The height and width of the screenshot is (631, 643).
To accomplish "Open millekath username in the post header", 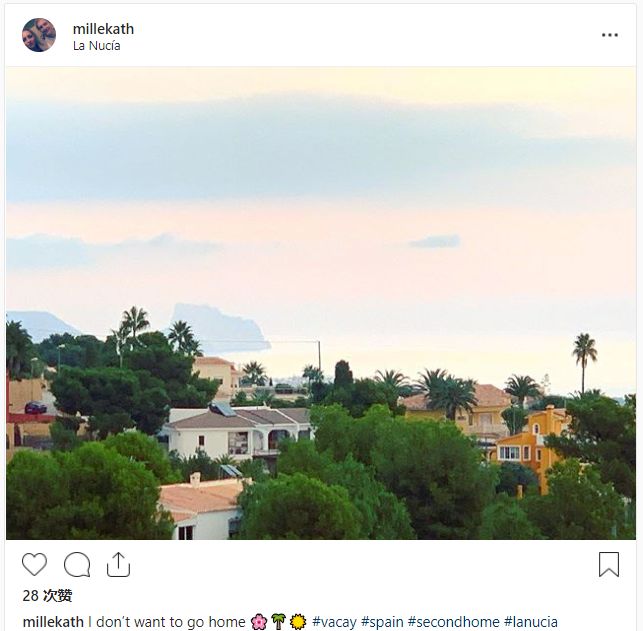I will coord(103,29).
